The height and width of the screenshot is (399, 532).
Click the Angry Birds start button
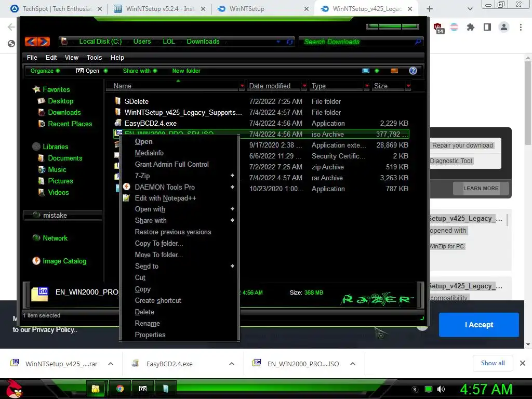click(14, 389)
